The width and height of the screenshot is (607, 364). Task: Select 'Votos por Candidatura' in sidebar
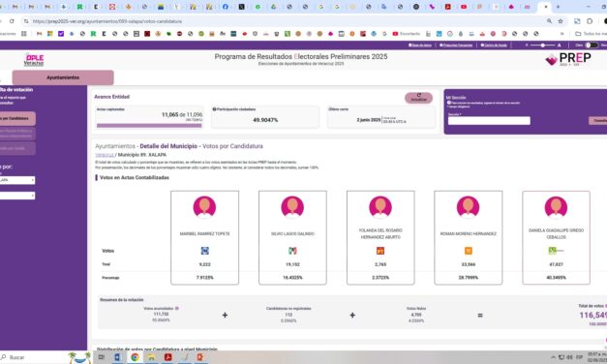[x=17, y=118]
